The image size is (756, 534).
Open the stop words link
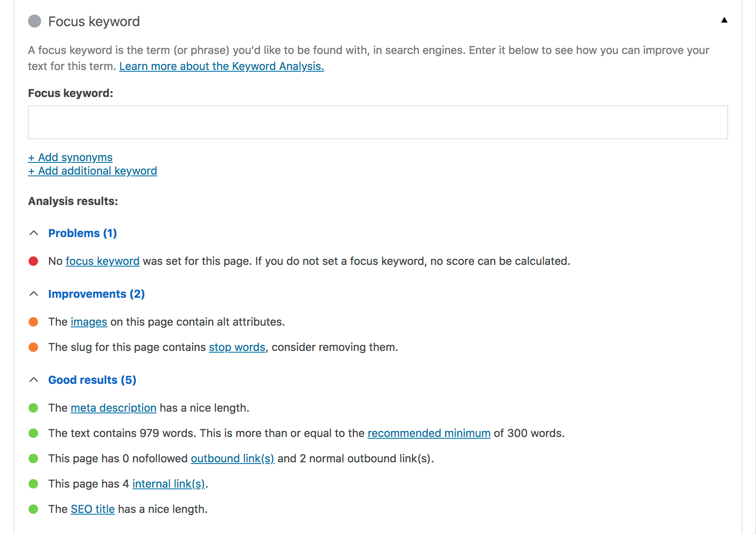237,347
